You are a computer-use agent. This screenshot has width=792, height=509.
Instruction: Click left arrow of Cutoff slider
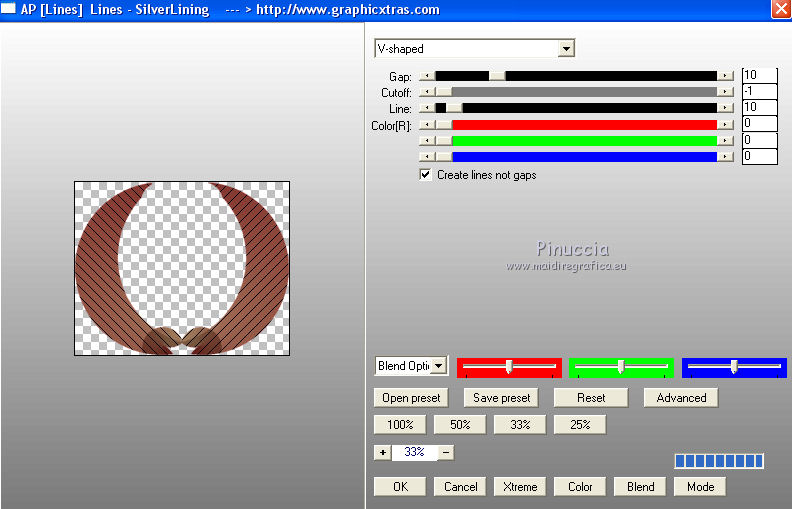427,92
